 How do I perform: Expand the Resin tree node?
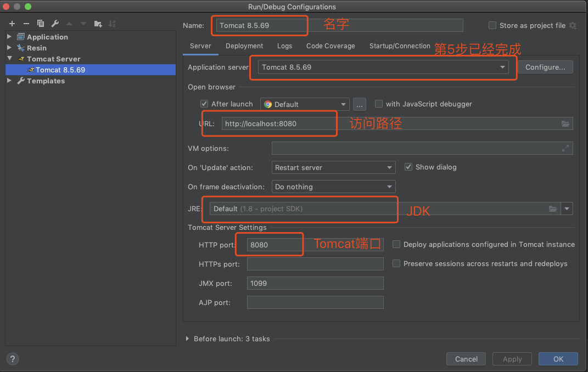pyautogui.click(x=10, y=48)
